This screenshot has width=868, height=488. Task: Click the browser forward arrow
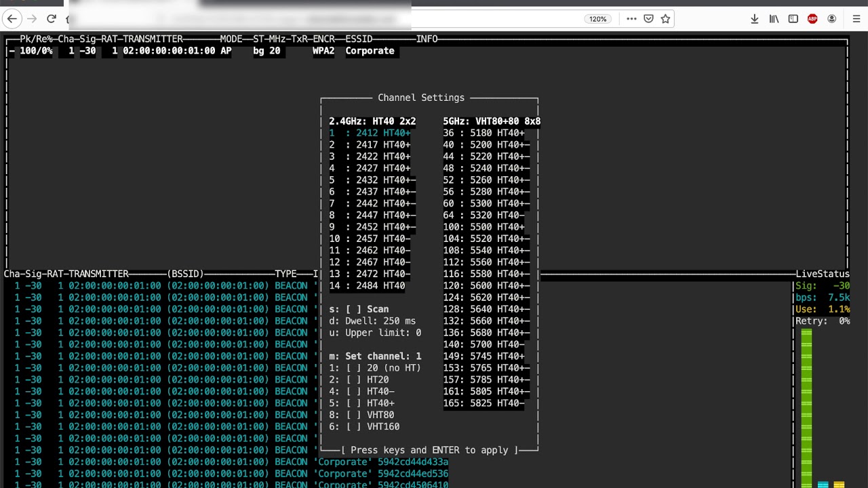pyautogui.click(x=32, y=19)
